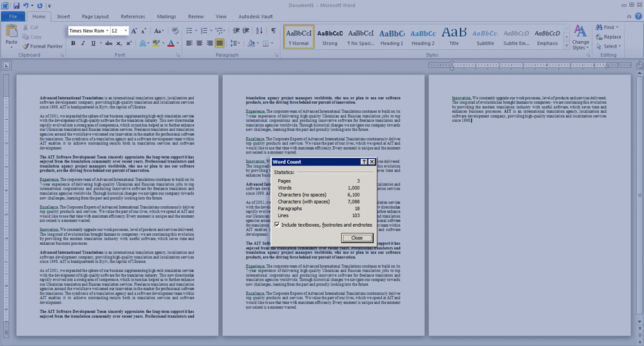
Task: Shrink the font size
Action: click(144, 31)
